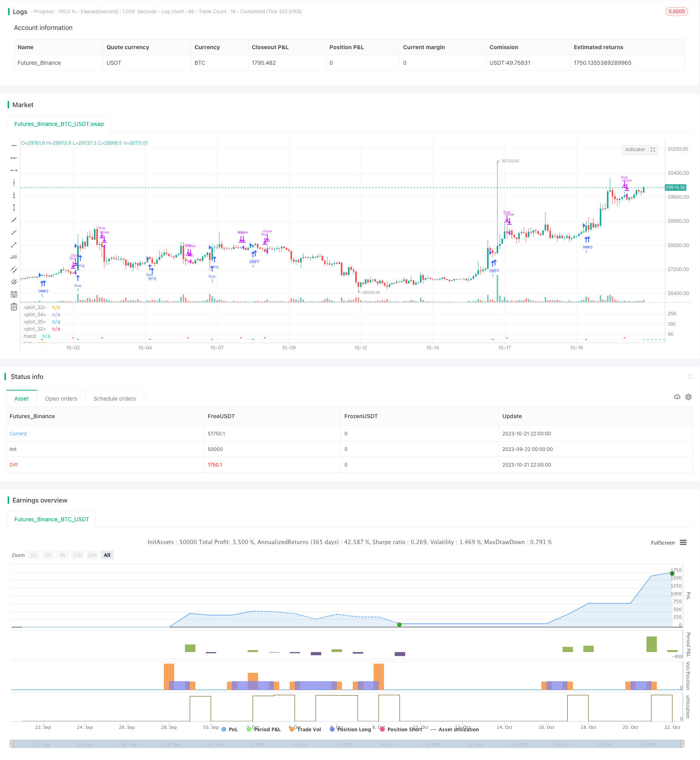Click the Estimated returns value 1750.1355389289965

603,63
